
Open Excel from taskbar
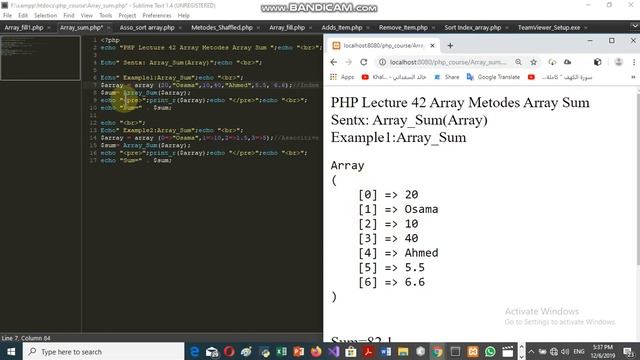[281, 351]
